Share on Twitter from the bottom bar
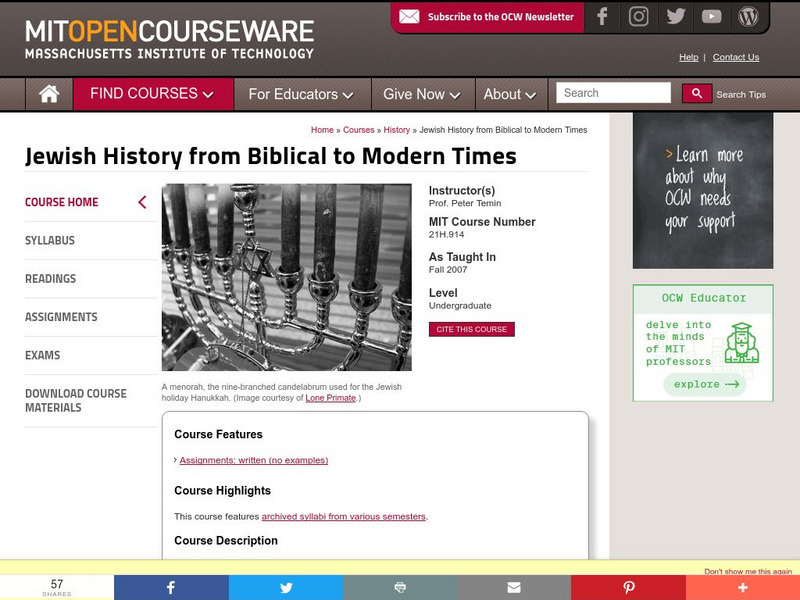The width and height of the screenshot is (800, 600). point(285,587)
